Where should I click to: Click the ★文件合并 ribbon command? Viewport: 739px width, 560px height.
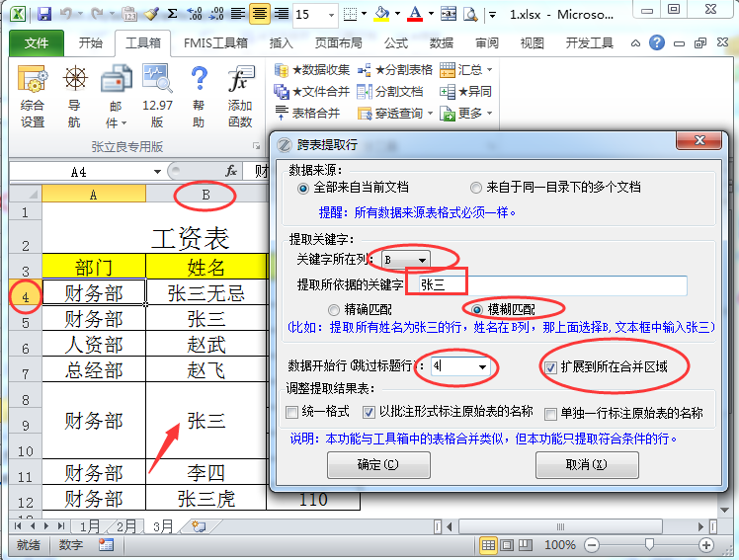(312, 92)
